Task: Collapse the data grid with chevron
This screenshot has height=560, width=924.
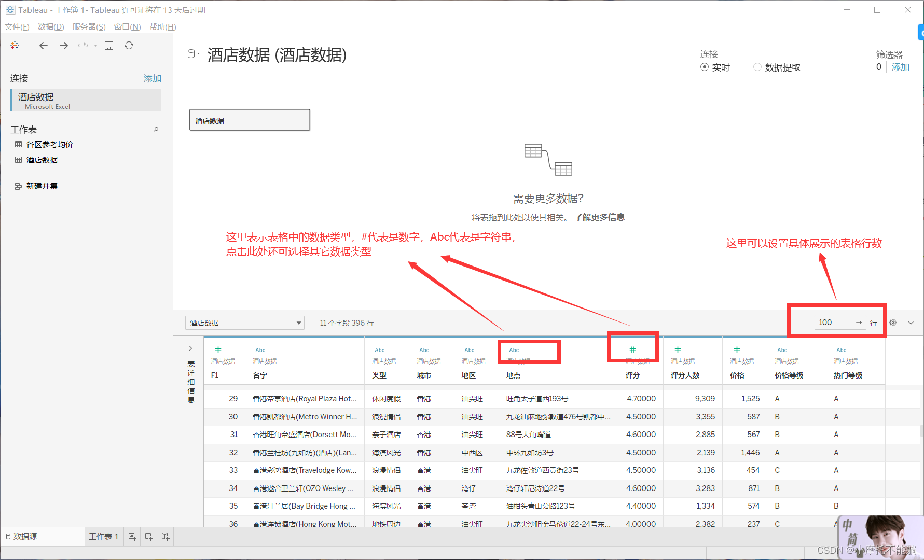Action: 911,323
